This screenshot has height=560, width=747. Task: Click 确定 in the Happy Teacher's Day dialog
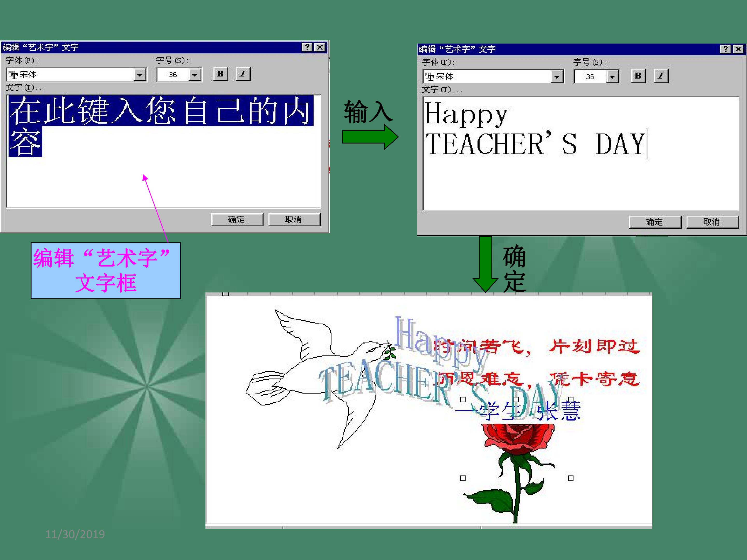point(655,222)
